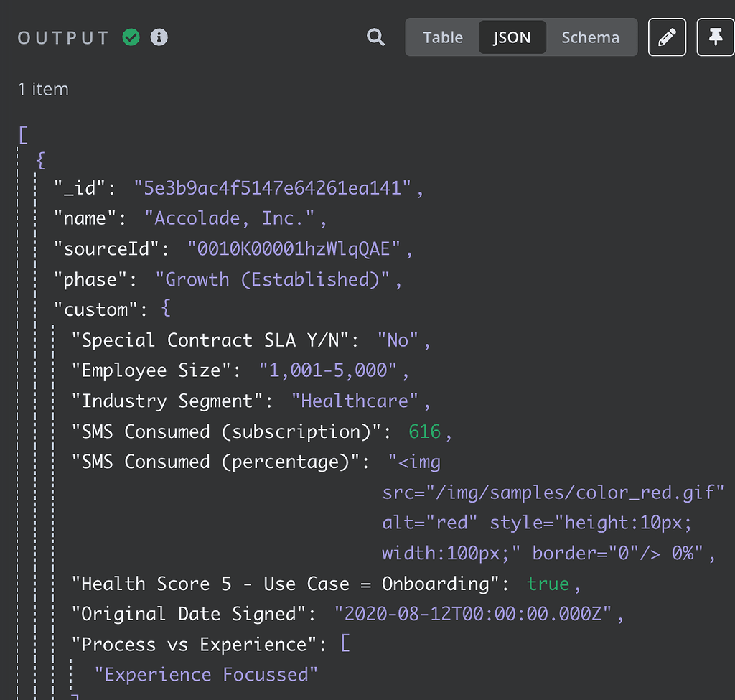Collapse the root JSON array bracket
Image resolution: width=735 pixels, height=700 pixels.
coord(22,134)
